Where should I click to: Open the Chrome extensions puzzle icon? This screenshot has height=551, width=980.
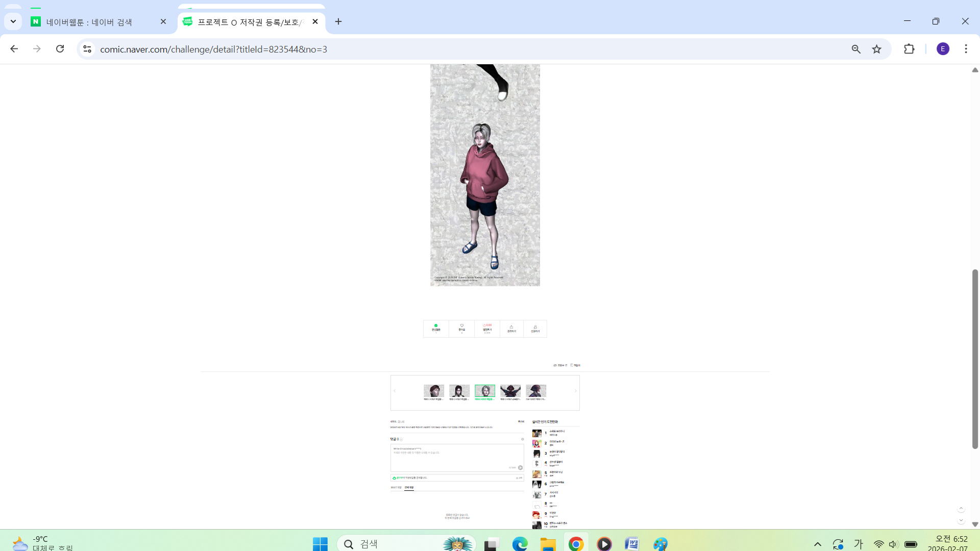(909, 49)
